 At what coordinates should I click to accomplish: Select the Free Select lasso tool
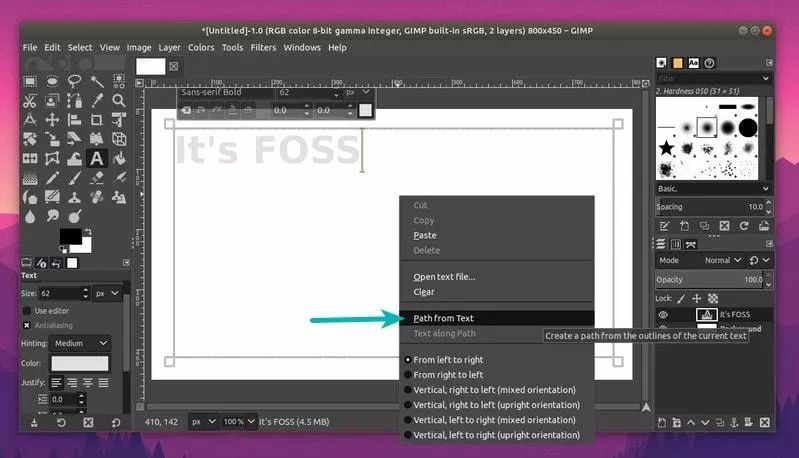coord(74,81)
